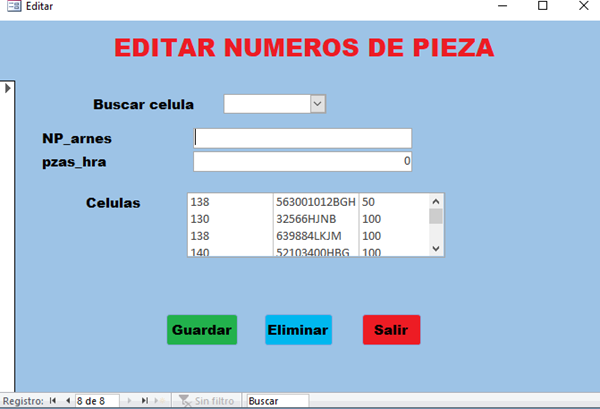The image size is (600, 409).
Task: Select list row with 32566HJNB
Action: pyautogui.click(x=308, y=219)
